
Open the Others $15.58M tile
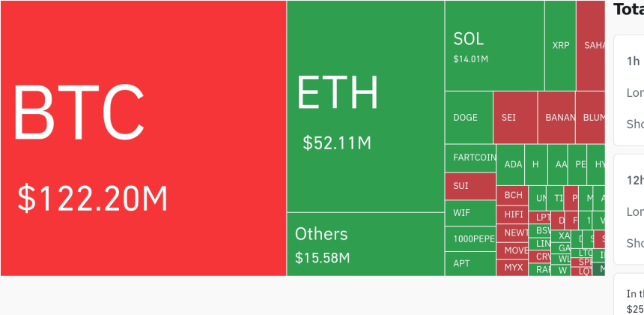click(365, 244)
